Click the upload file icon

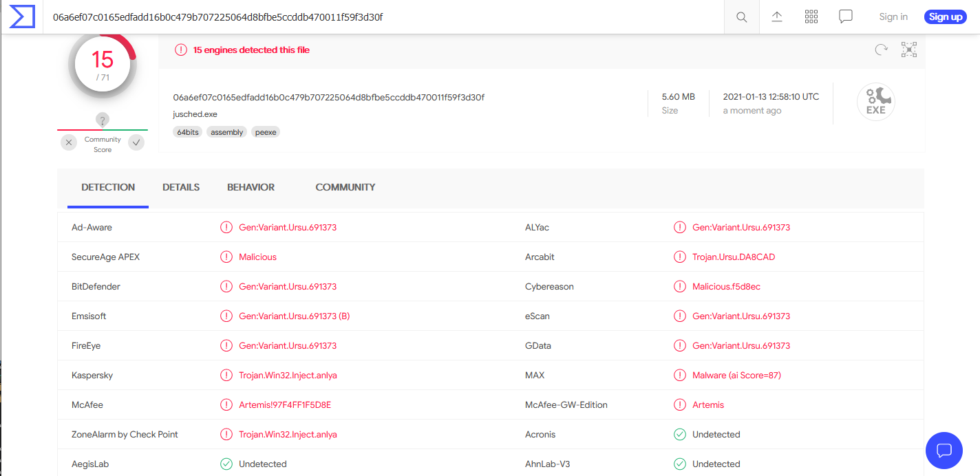click(x=777, y=17)
